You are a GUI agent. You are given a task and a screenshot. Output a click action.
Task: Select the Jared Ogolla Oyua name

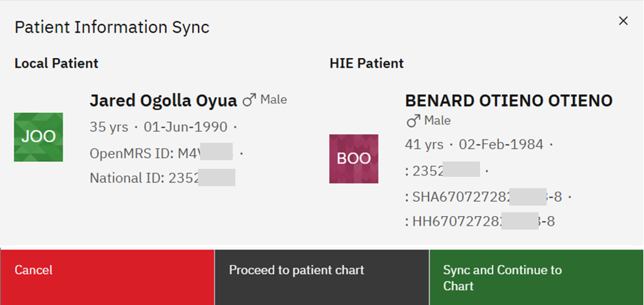coord(164,101)
